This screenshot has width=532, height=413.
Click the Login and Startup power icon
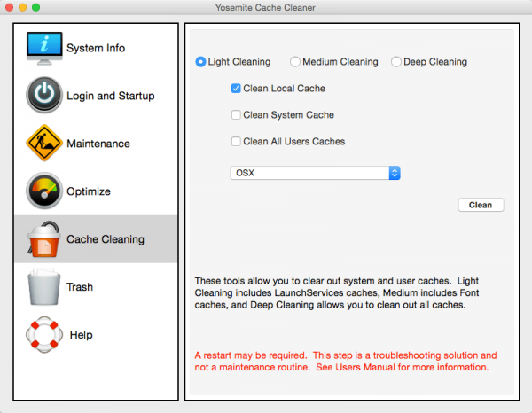[44, 95]
